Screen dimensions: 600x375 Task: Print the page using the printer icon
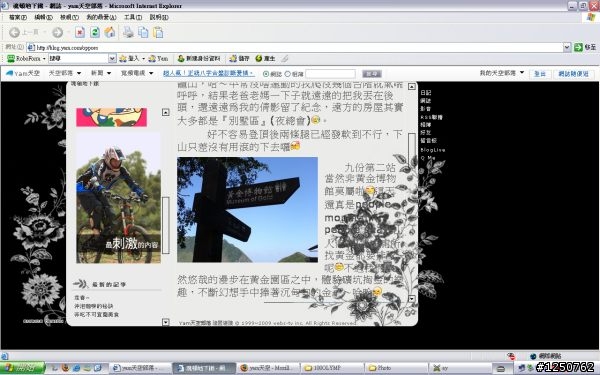click(x=129, y=33)
